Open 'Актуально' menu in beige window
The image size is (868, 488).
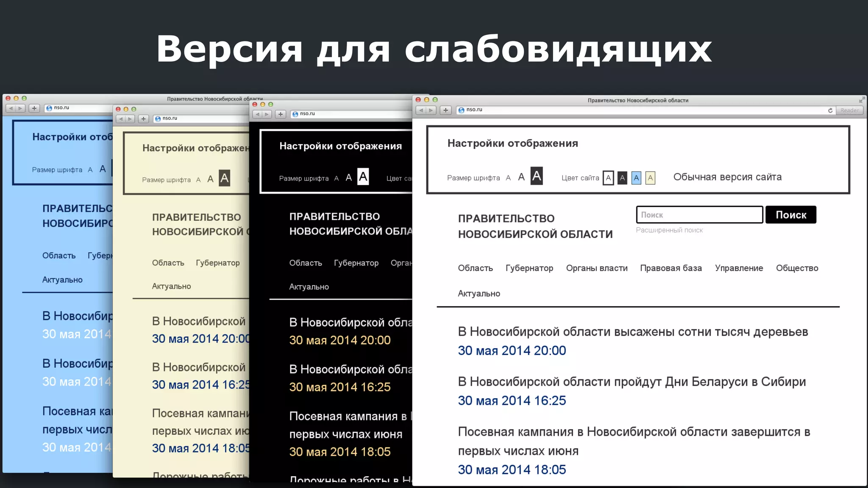pos(172,286)
